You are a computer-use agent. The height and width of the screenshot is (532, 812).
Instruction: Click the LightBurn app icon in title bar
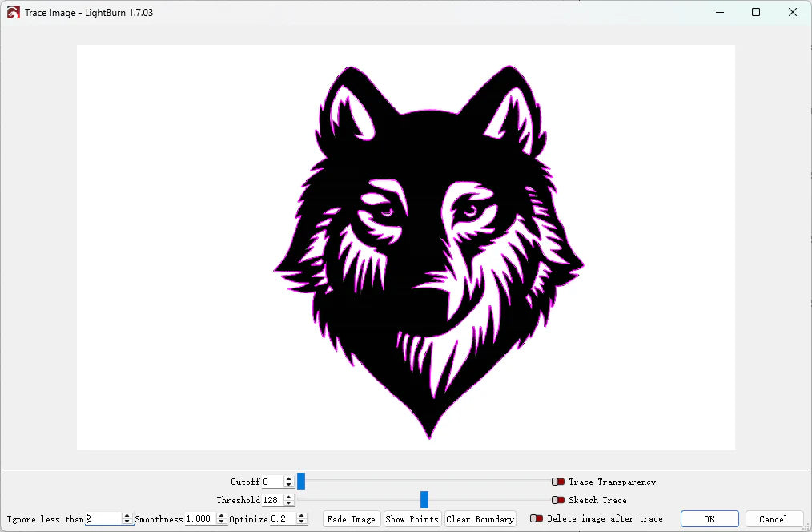click(13, 13)
